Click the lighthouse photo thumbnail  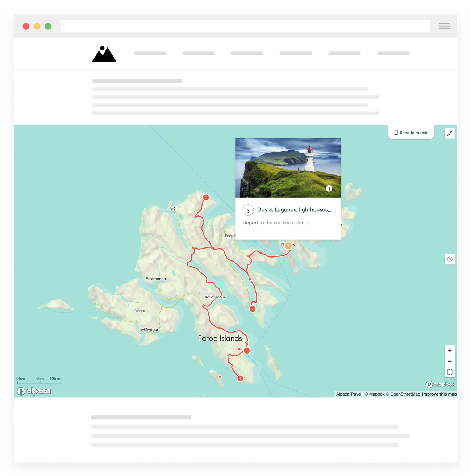pos(288,168)
